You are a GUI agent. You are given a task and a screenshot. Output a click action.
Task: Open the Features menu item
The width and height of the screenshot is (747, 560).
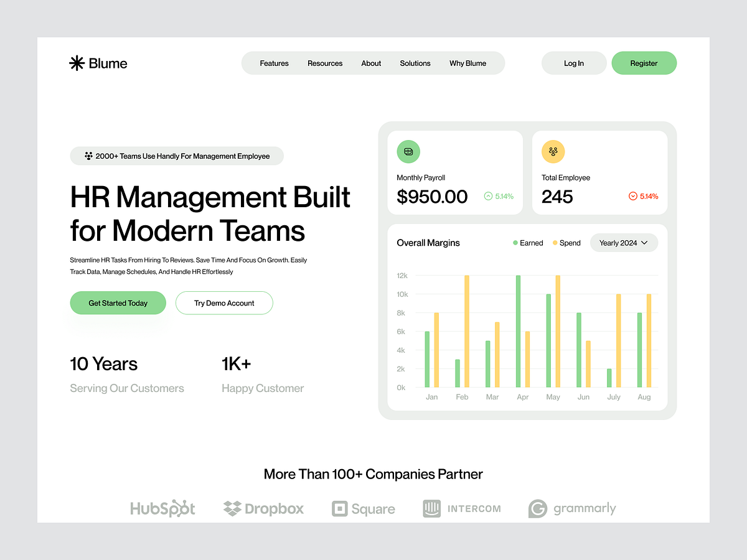[275, 63]
